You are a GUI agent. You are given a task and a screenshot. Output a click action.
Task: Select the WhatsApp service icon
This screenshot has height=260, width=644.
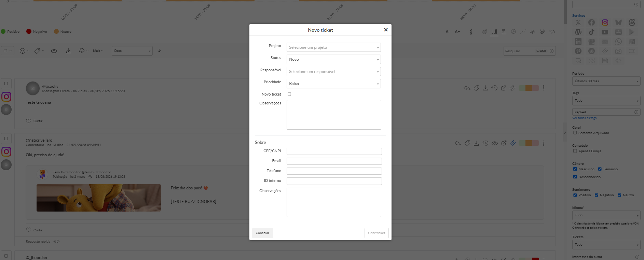pos(618,42)
